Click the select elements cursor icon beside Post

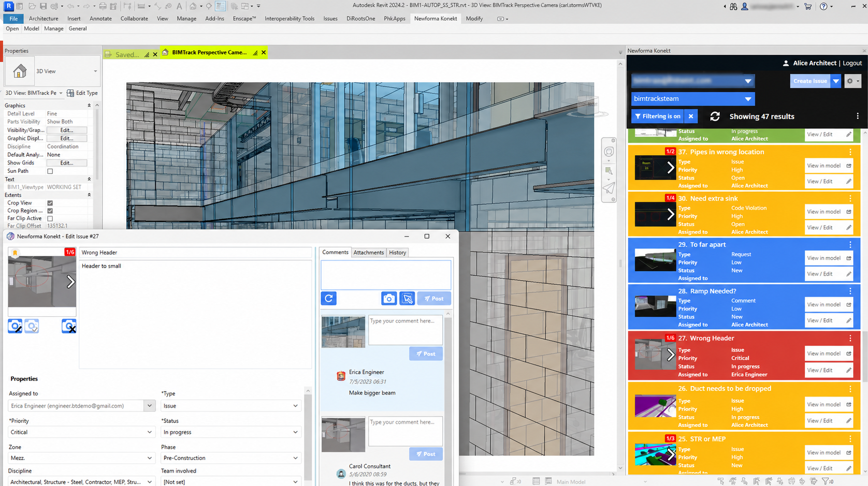[x=407, y=299]
